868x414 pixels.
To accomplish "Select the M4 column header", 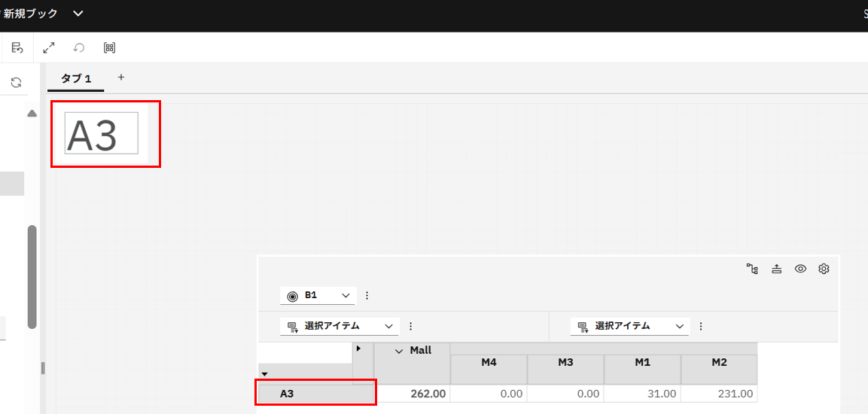I will tap(489, 369).
